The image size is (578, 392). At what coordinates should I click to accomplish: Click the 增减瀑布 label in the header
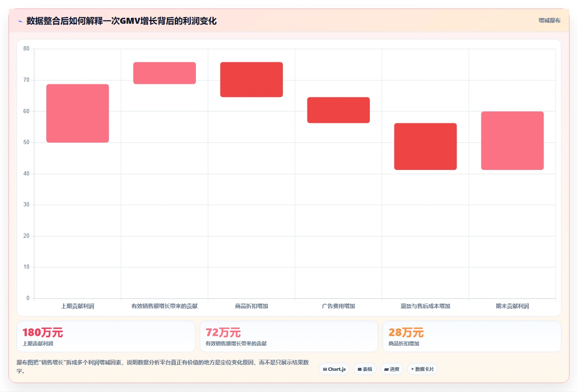(549, 20)
